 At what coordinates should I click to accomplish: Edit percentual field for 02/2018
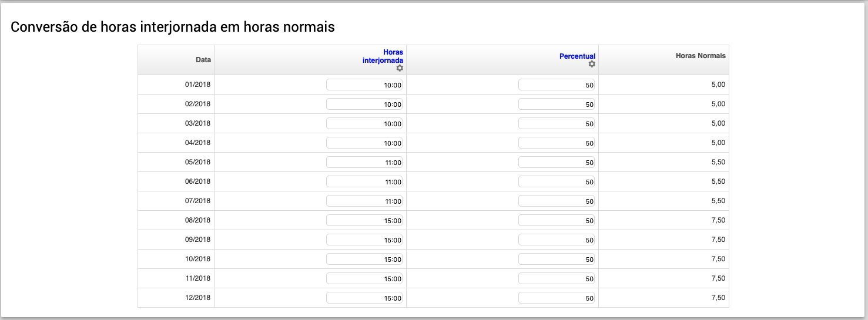[557, 104]
